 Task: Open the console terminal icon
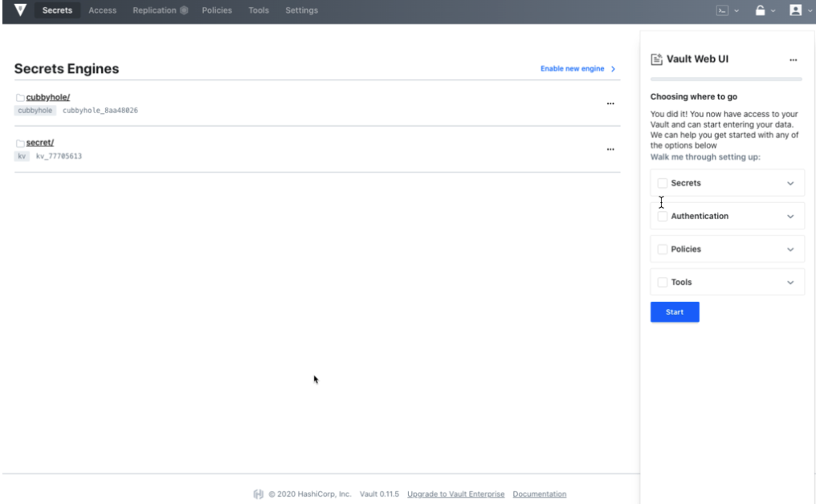click(x=722, y=10)
